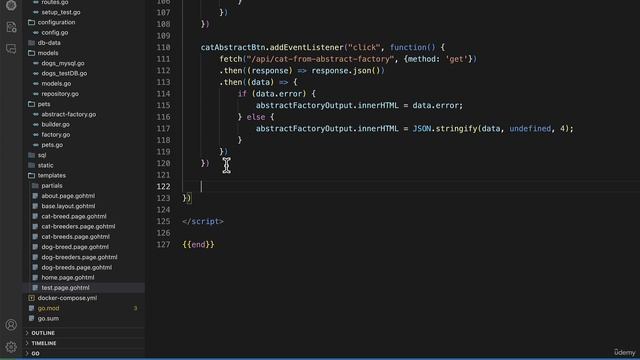Open the file-with-magnifier view in the activity bar
Viewport: 640px width, 360px height.
(11, 27)
